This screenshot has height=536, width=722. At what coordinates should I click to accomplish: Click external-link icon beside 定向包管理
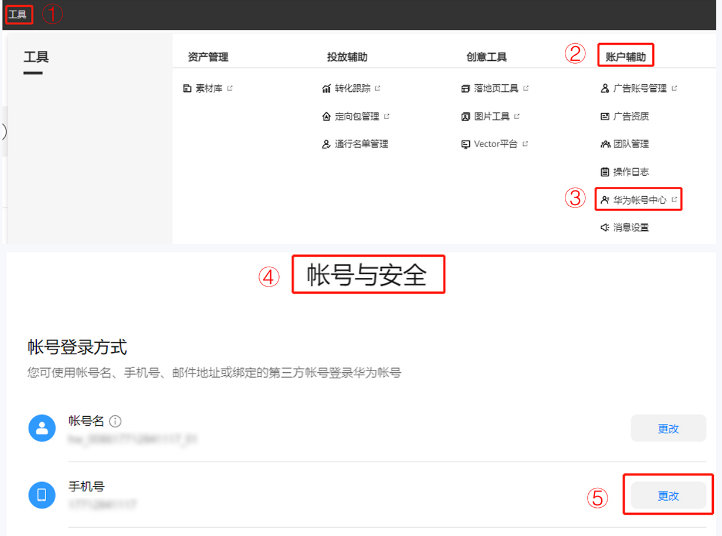pyautogui.click(x=386, y=116)
